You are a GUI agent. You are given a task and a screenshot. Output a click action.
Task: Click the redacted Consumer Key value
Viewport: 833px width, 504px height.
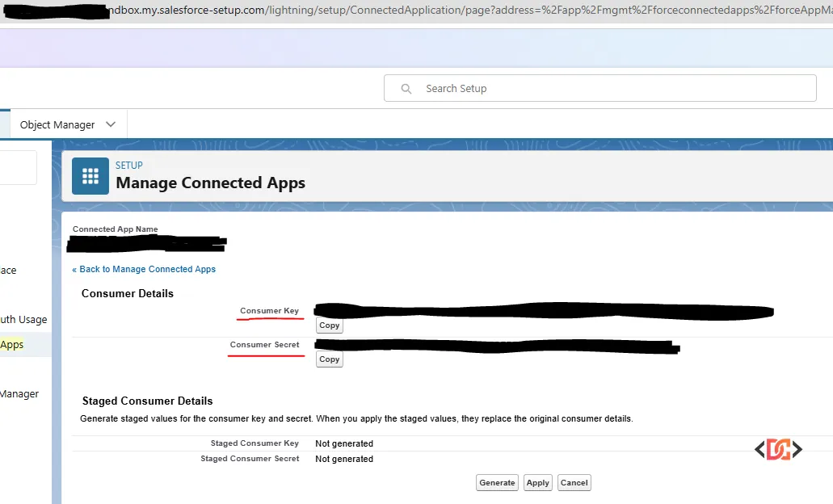(x=543, y=309)
